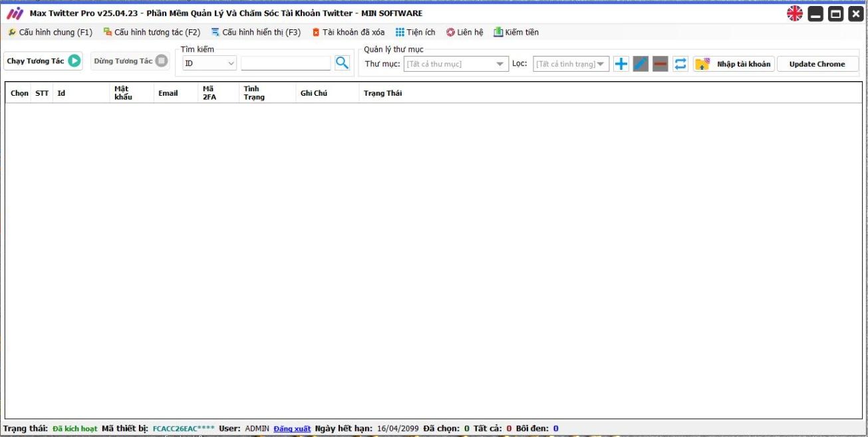Expand the Thư mục folder dropdown
Screen dimensions: 868x437
click(456, 64)
